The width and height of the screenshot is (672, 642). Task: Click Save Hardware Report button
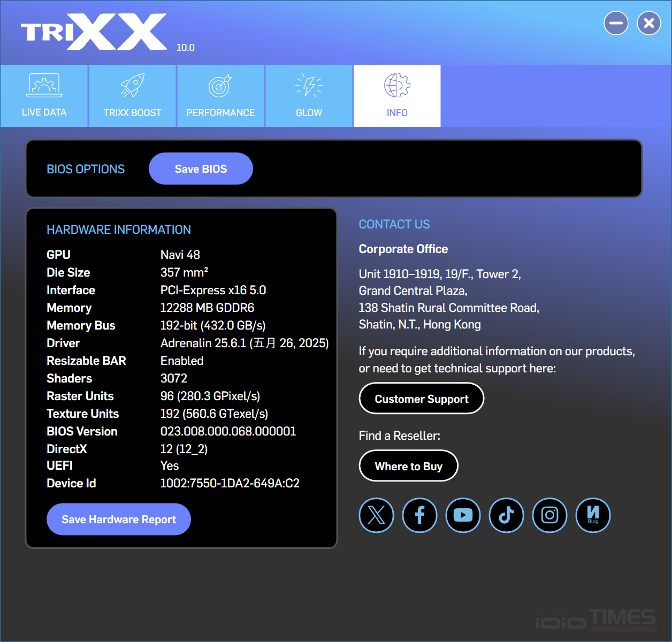119,519
